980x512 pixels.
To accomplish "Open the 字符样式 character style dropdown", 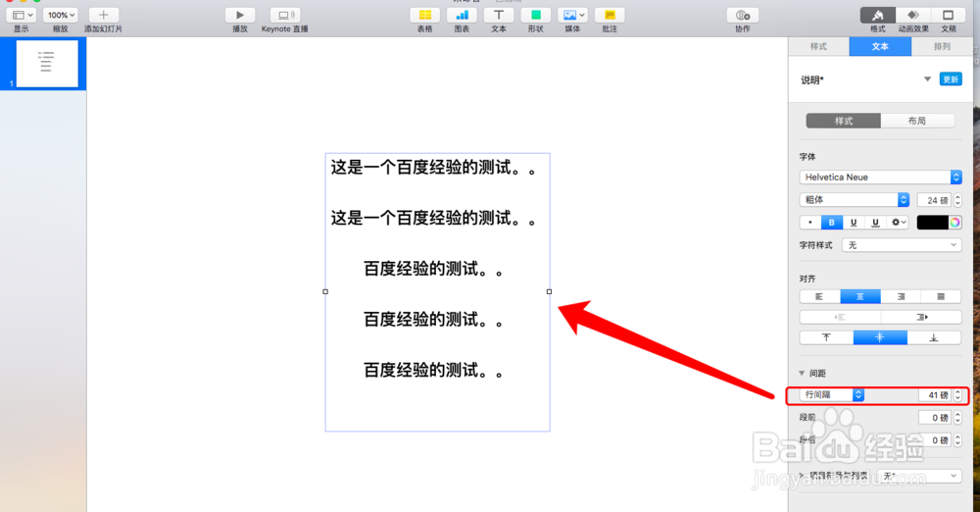I will (902, 245).
